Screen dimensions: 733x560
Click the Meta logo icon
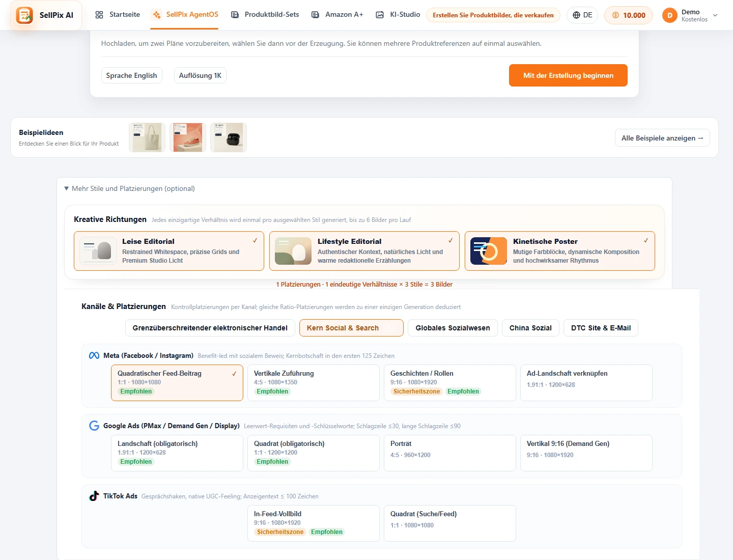point(94,355)
